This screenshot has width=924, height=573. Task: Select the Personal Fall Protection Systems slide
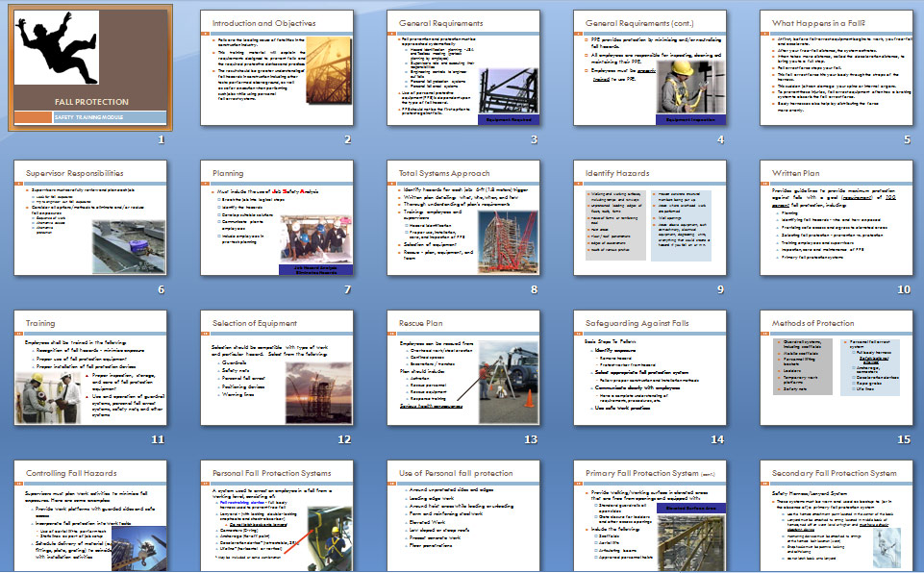pos(277,516)
